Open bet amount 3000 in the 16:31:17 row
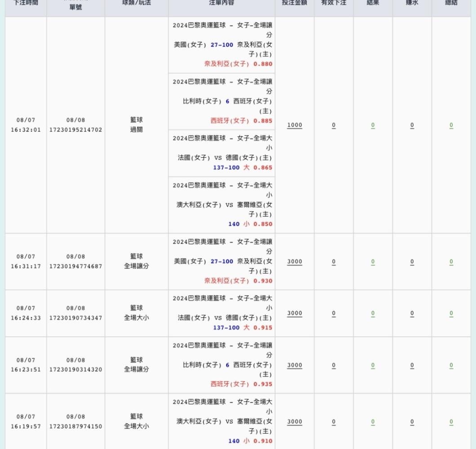 tap(294, 261)
